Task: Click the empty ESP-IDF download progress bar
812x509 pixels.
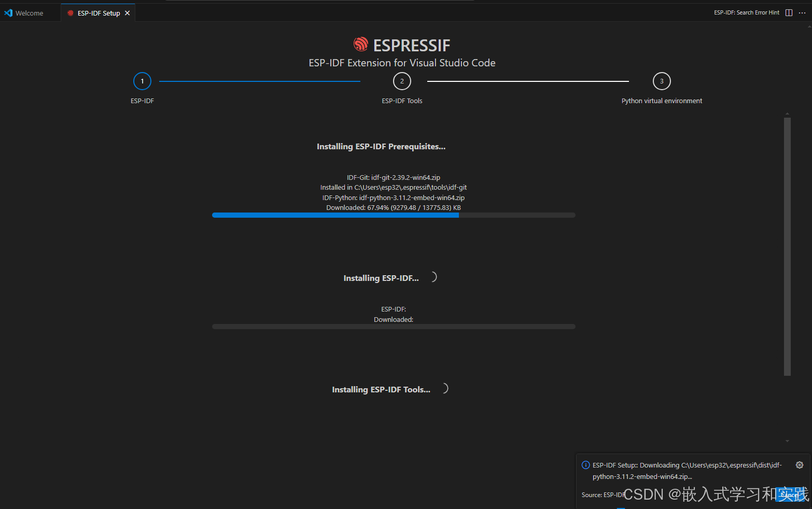Action: tap(394, 327)
